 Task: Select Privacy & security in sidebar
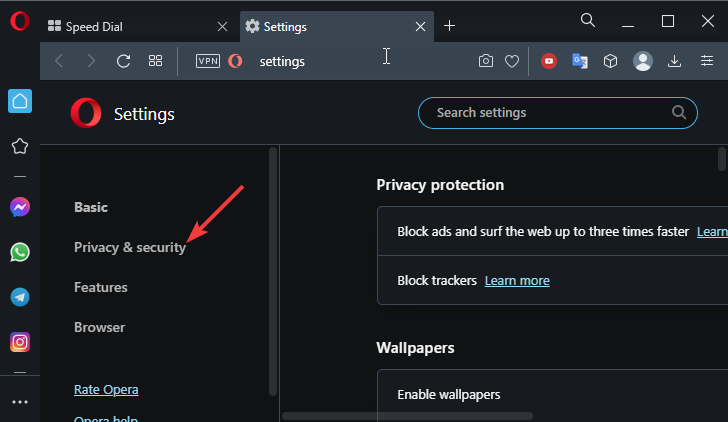pos(130,247)
